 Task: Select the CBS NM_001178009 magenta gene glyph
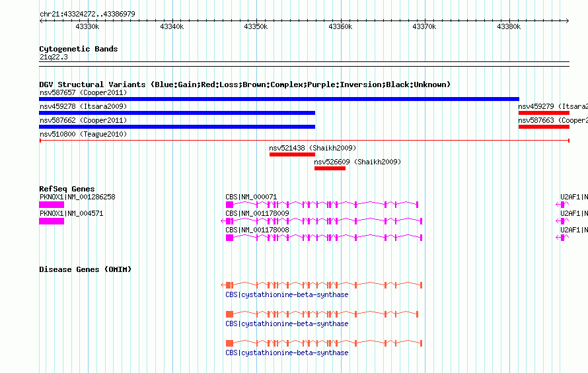322,221
